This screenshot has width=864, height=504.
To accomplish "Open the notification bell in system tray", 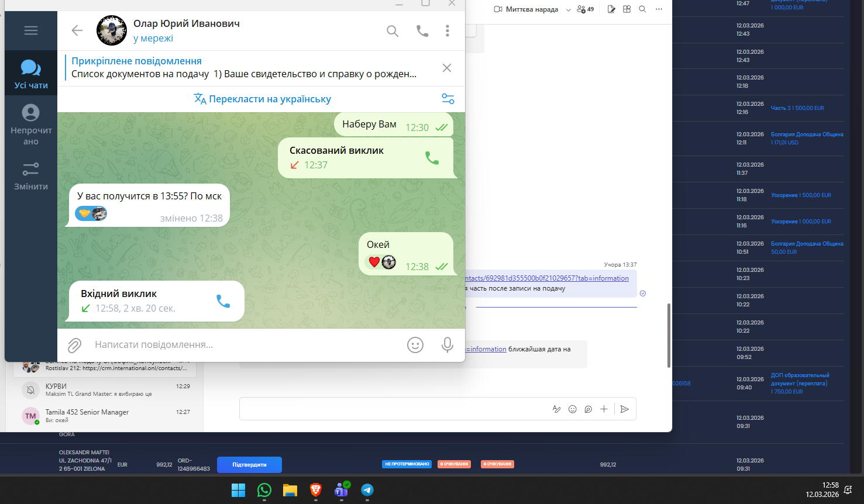I will coord(848,489).
